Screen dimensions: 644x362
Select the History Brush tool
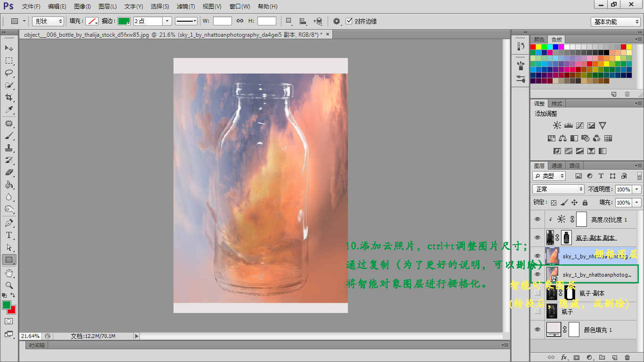pyautogui.click(x=9, y=160)
